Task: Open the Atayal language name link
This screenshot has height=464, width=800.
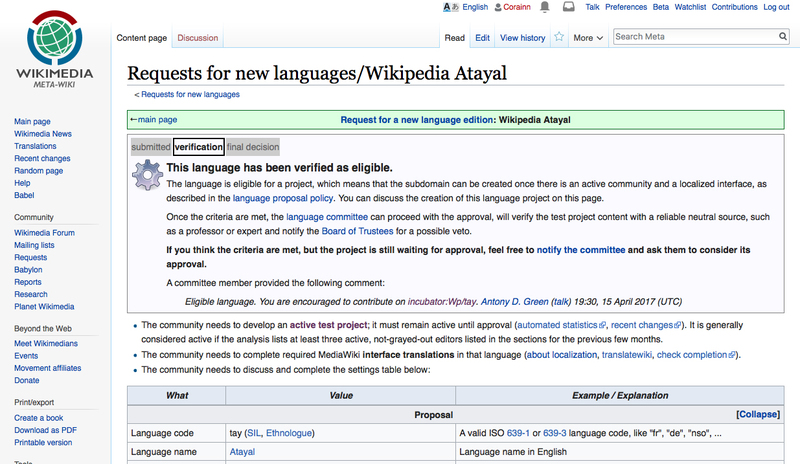Action: [x=242, y=452]
